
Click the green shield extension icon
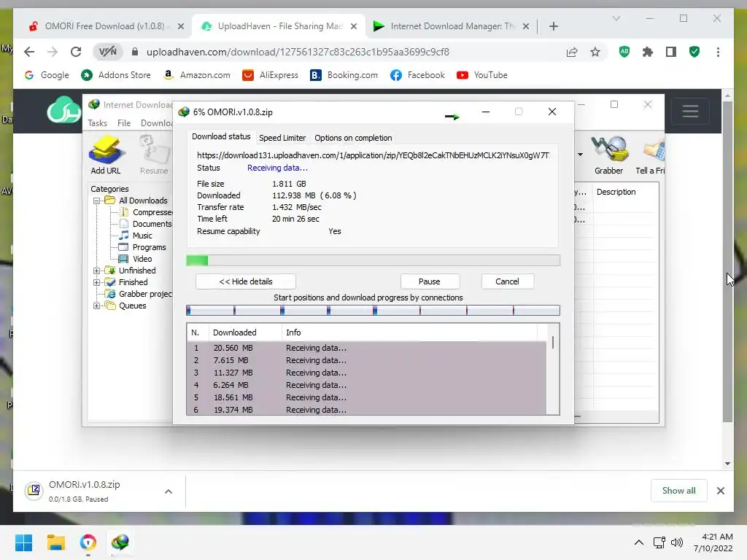click(x=694, y=52)
